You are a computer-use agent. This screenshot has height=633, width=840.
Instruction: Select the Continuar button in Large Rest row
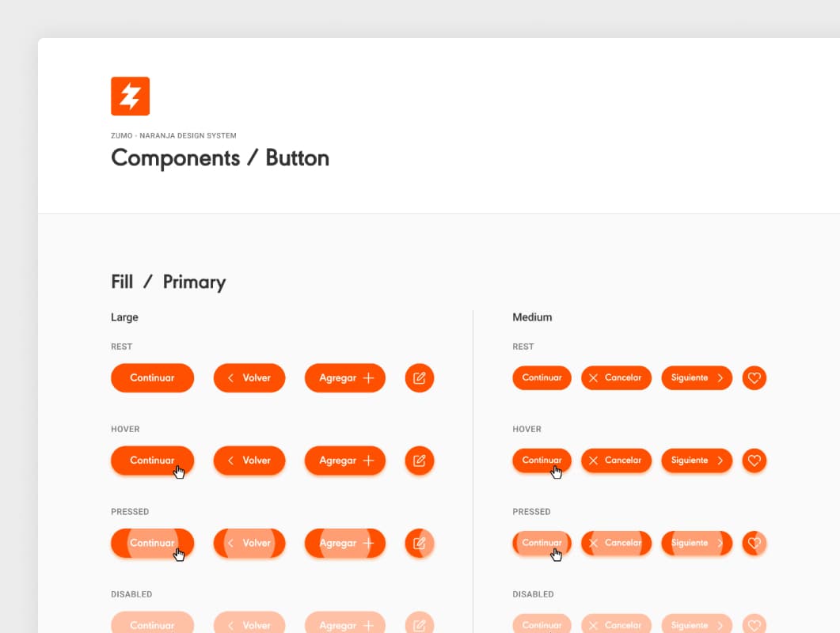[152, 377]
